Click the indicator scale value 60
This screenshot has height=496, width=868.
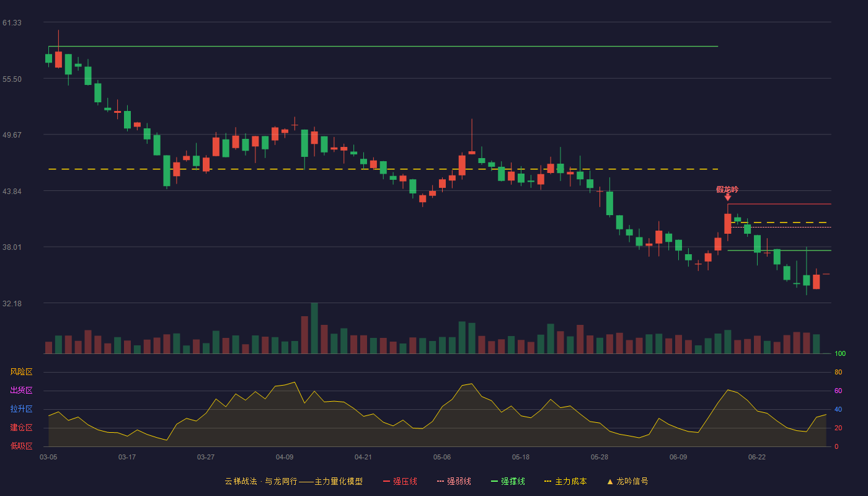click(838, 391)
